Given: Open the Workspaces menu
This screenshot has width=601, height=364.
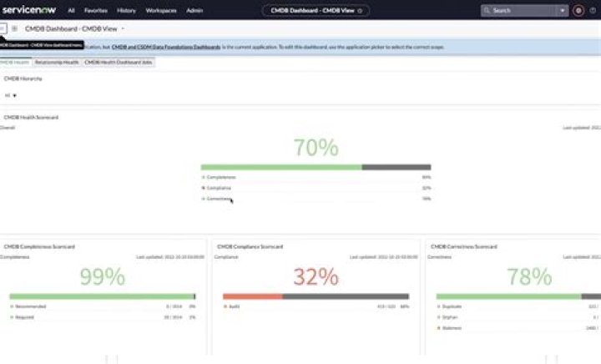Looking at the screenshot, I should click(160, 11).
